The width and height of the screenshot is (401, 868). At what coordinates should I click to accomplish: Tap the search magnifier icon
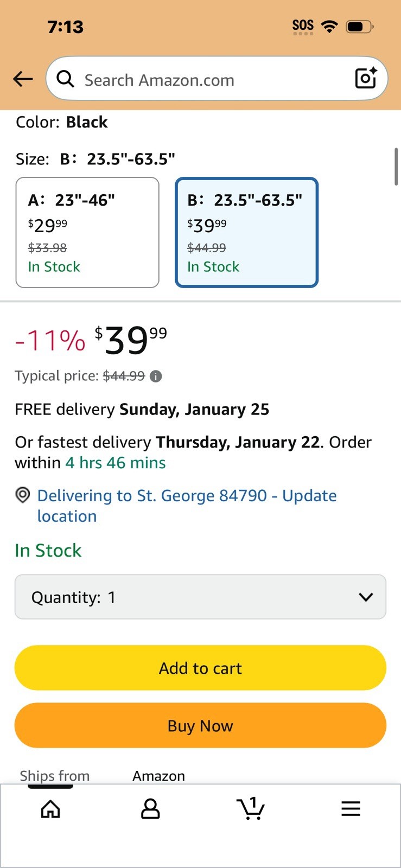coord(66,79)
